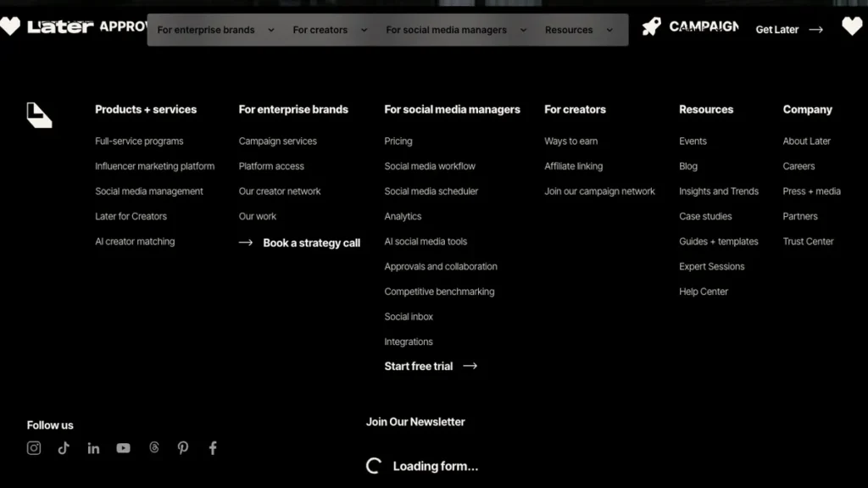Click the Later footer logo mark
This screenshot has height=488, width=868.
click(39, 115)
